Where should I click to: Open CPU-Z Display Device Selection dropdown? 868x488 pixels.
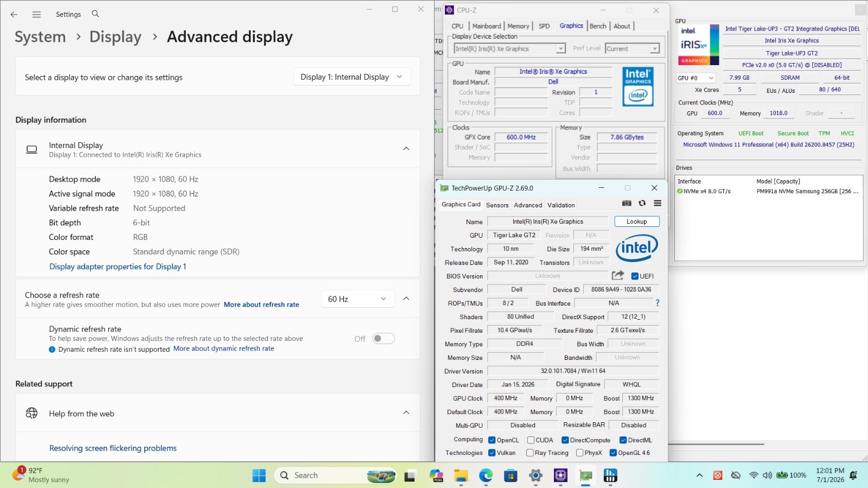[510, 49]
